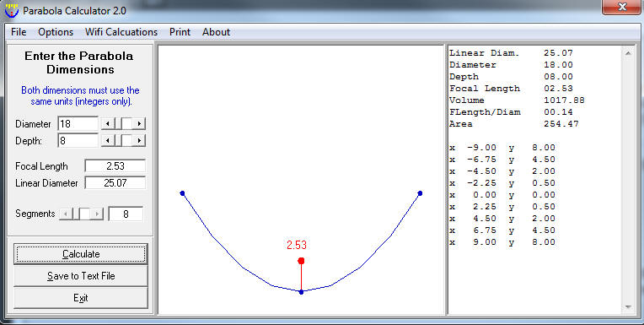Image resolution: width=644 pixels, height=325 pixels.
Task: Click the blue same units instruction text
Action: (81, 96)
